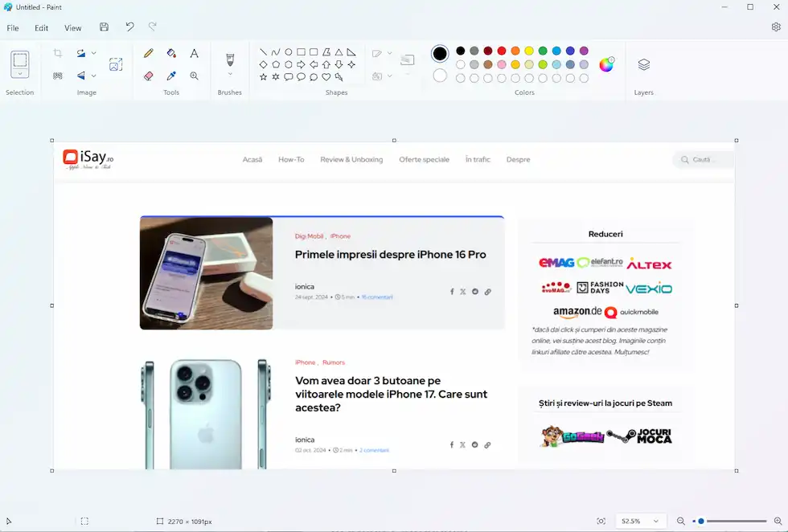
Task: Choose the Six-point star shape
Action: point(276,77)
